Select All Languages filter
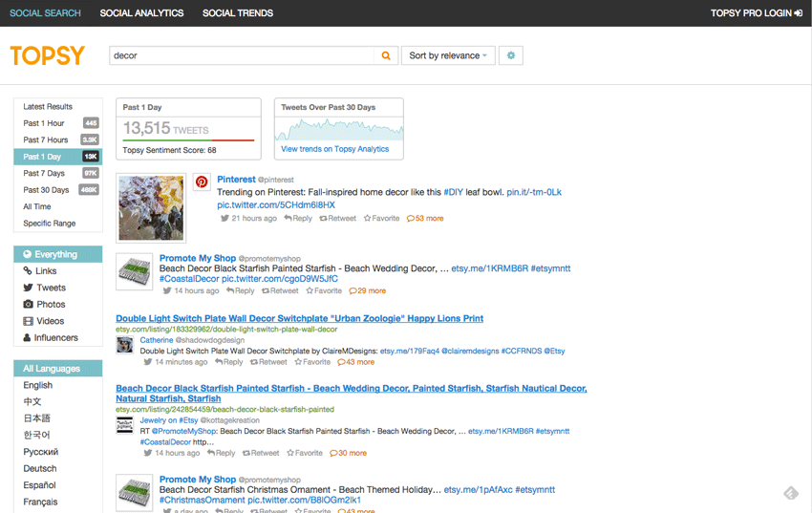Screen dimensions: 812x513 [58, 369]
